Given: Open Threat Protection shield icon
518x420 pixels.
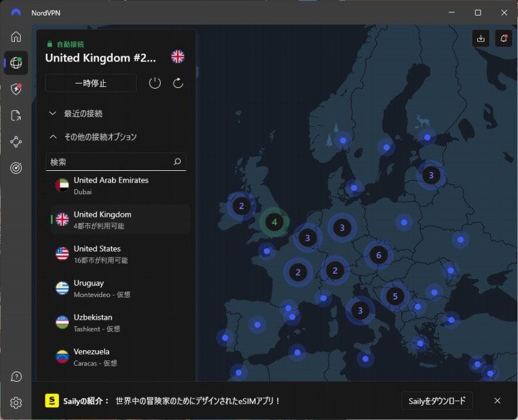Looking at the screenshot, I should click(16, 89).
